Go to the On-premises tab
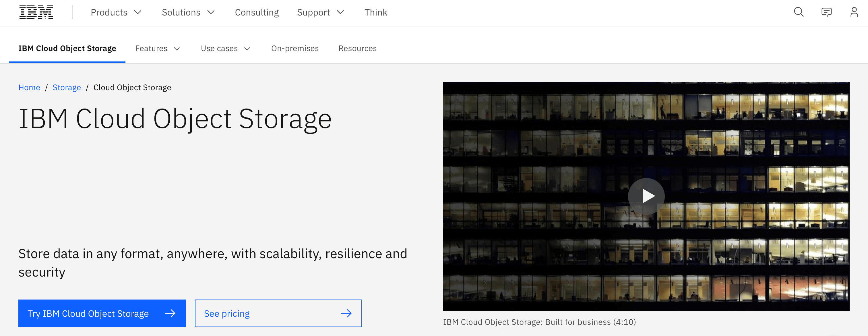The image size is (868, 336). (295, 49)
